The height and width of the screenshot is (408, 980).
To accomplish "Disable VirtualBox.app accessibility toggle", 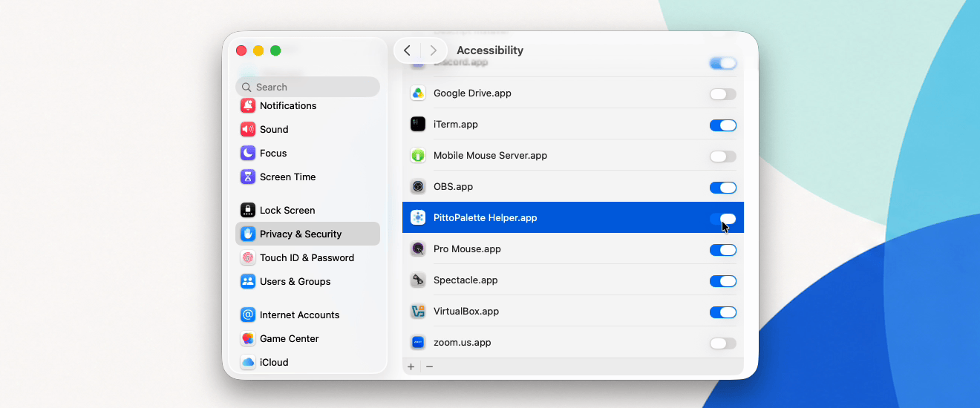I will point(723,312).
